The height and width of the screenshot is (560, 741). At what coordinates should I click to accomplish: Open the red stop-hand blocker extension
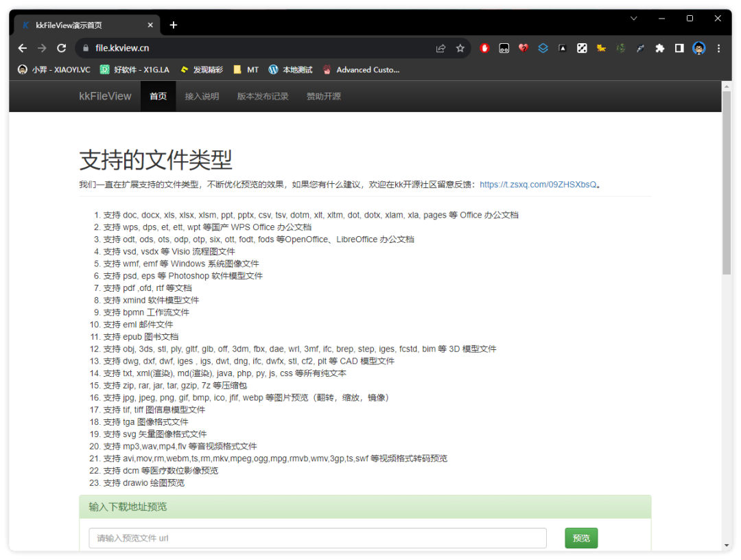tap(484, 48)
